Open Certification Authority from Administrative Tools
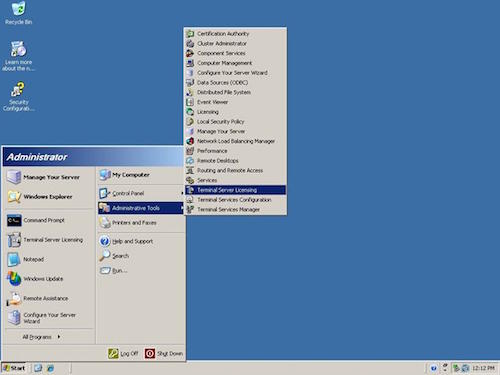Viewport: 500px width, 375px height. [x=235, y=34]
